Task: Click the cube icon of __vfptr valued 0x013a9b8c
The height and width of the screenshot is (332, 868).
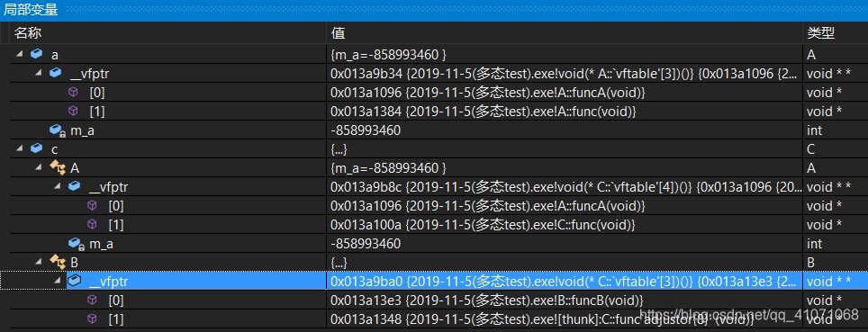Action: pos(74,186)
